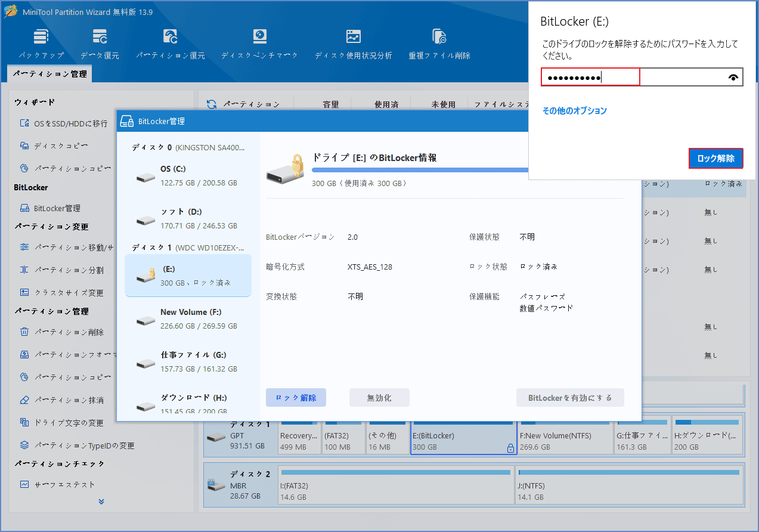Viewport: 759px width, 532px height.
Task: Launch the ディスクベンチマーク tool
Action: click(x=259, y=44)
